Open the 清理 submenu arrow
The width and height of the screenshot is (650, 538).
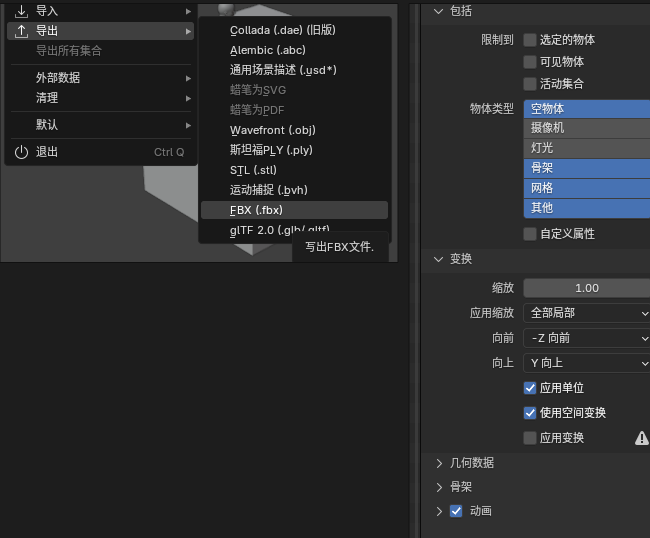click(x=188, y=98)
